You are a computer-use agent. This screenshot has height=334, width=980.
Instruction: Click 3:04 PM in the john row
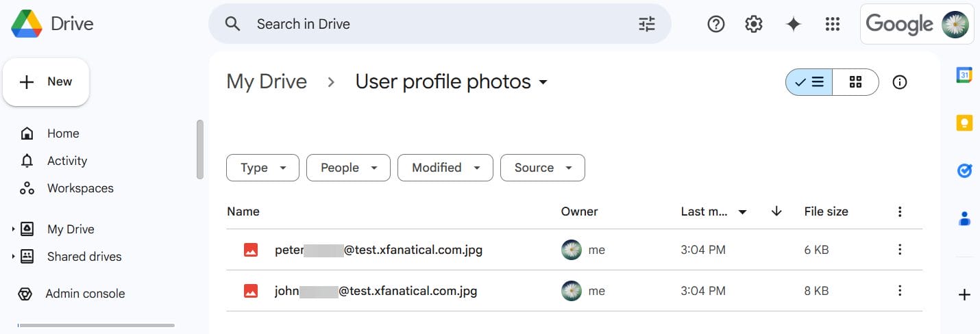(703, 291)
